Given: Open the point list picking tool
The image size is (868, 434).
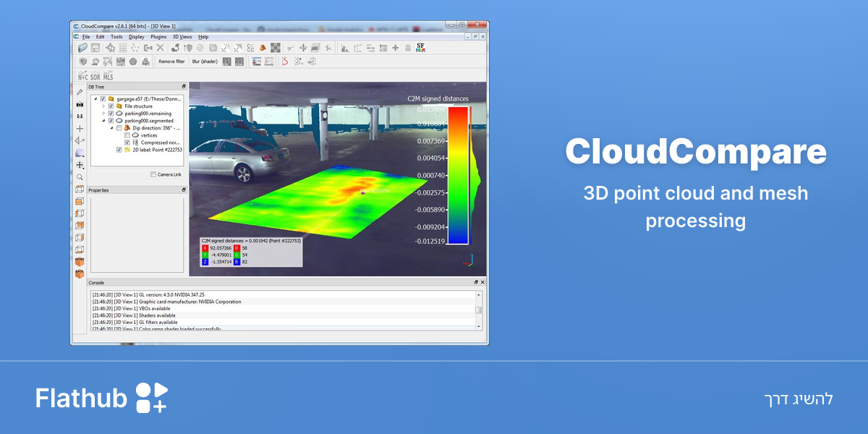Looking at the screenshot, I should (122, 48).
